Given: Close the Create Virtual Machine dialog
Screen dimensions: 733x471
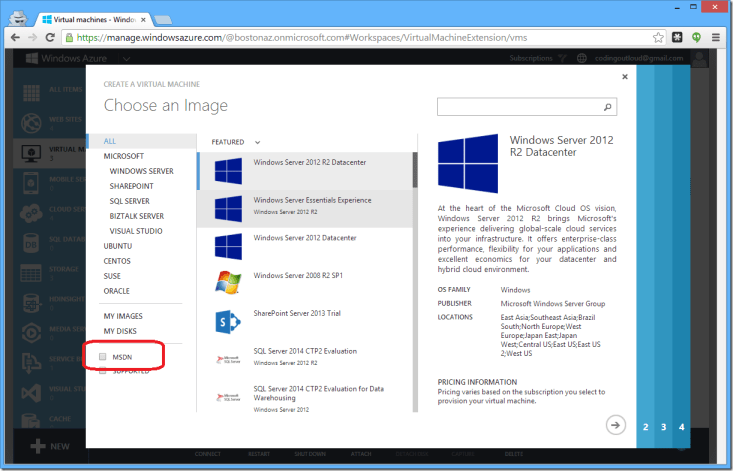Looking at the screenshot, I should [x=625, y=76].
